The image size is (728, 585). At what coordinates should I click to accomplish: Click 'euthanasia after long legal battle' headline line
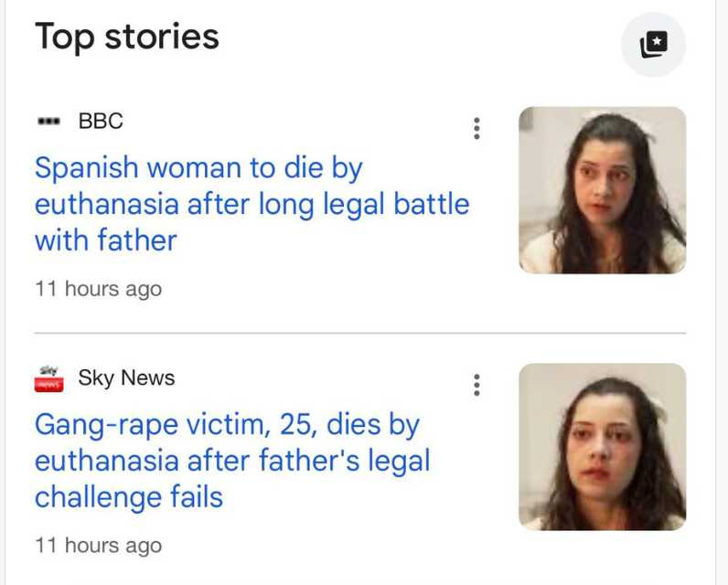[x=252, y=205]
